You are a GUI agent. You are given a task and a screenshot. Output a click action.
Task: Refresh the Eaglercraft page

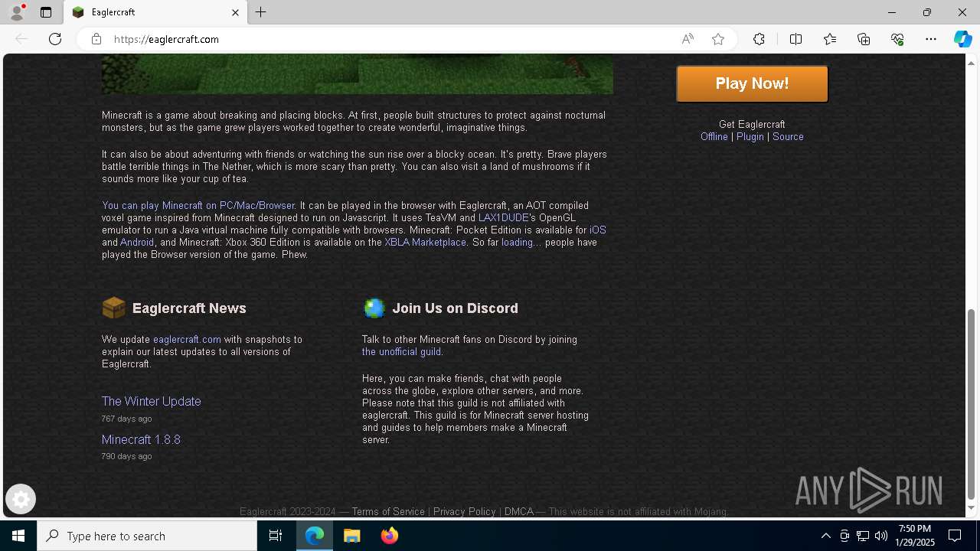pyautogui.click(x=55, y=39)
